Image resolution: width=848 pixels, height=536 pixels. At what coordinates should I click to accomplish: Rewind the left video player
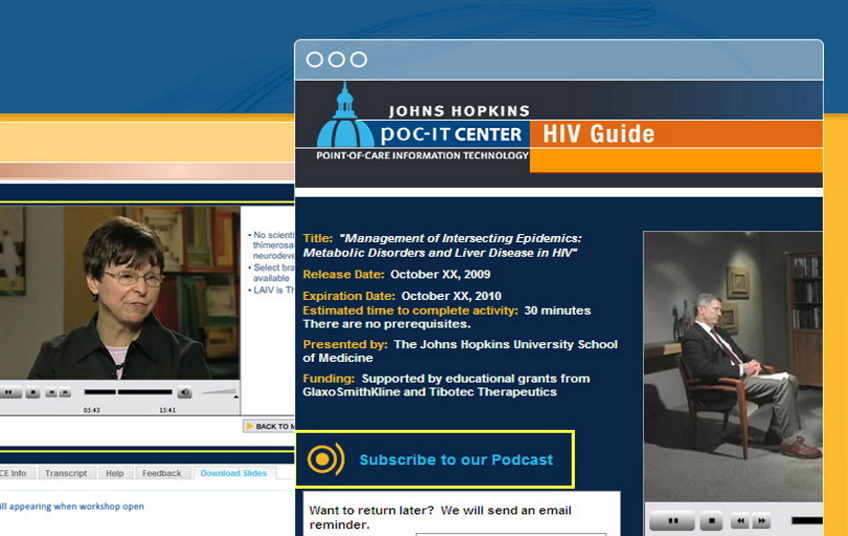point(51,393)
